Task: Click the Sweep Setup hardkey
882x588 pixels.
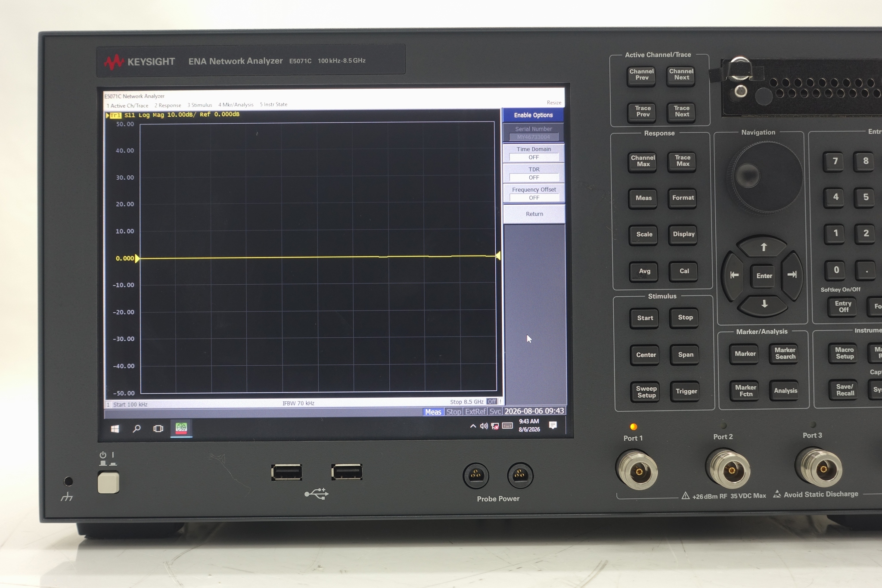Action: pos(646,392)
